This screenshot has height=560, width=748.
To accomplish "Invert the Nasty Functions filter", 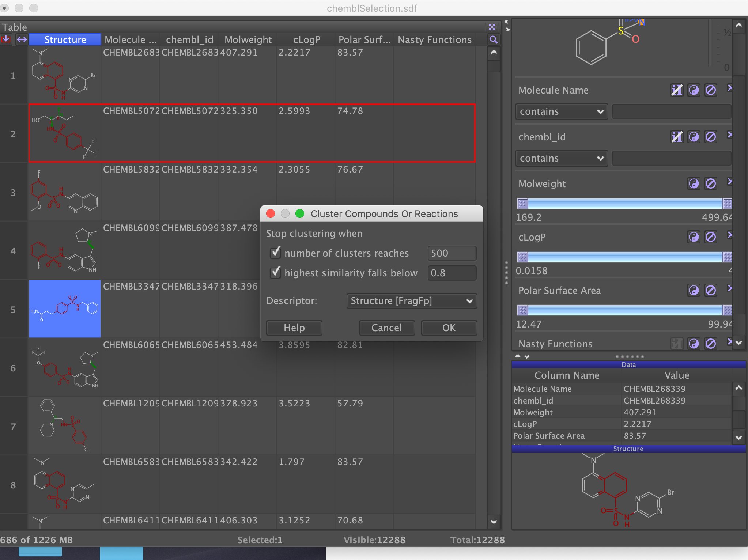I will point(694,344).
